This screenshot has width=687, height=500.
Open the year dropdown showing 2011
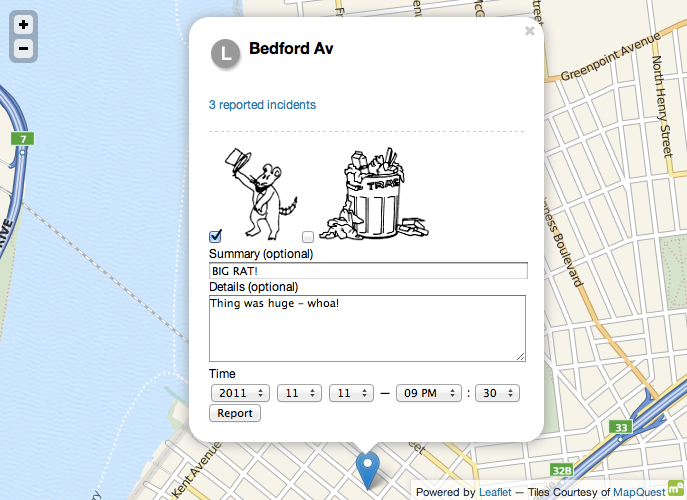coord(240,393)
